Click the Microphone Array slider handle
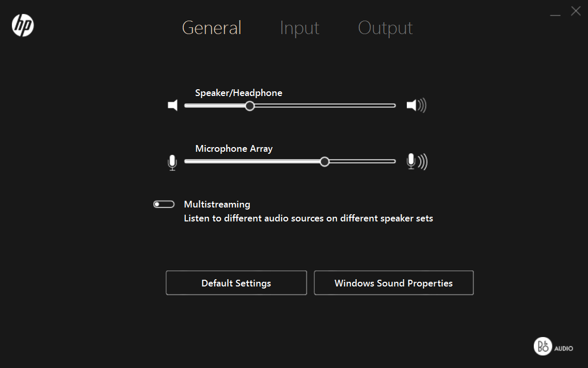This screenshot has width=588, height=368. (325, 162)
